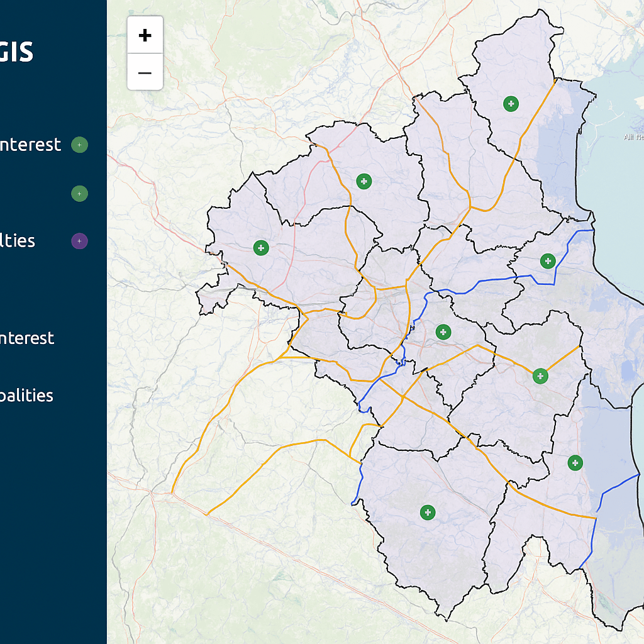Click the GIS title in the sidebar
Screen dimensions: 644x644
[17, 52]
